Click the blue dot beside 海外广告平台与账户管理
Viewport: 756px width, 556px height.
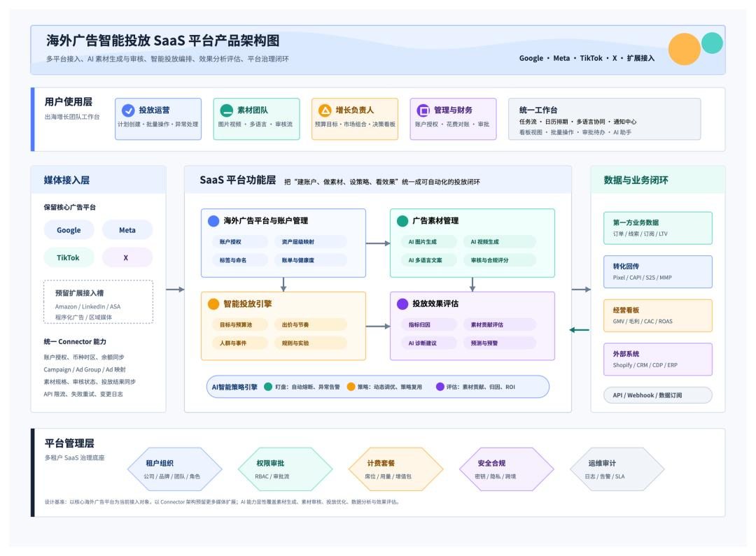[x=213, y=221]
